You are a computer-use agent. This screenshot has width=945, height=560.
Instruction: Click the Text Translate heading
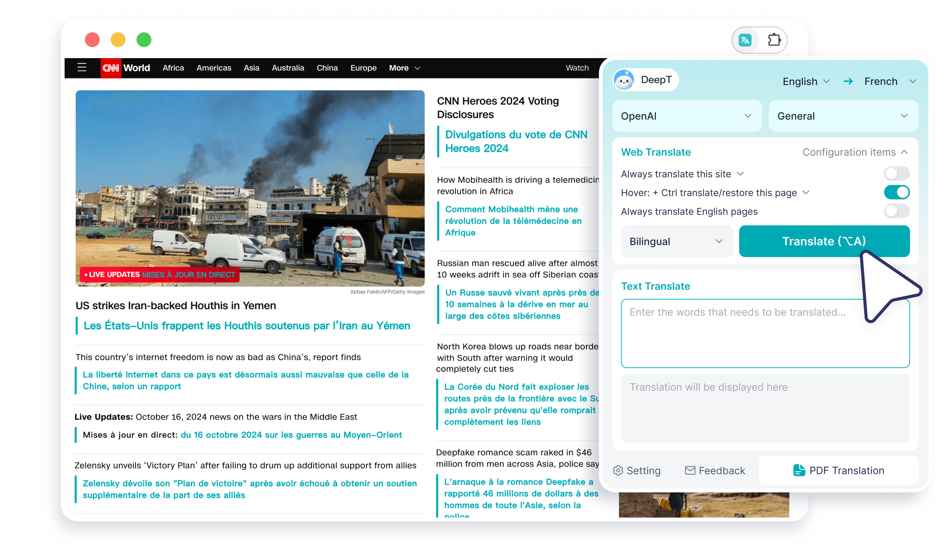(656, 286)
